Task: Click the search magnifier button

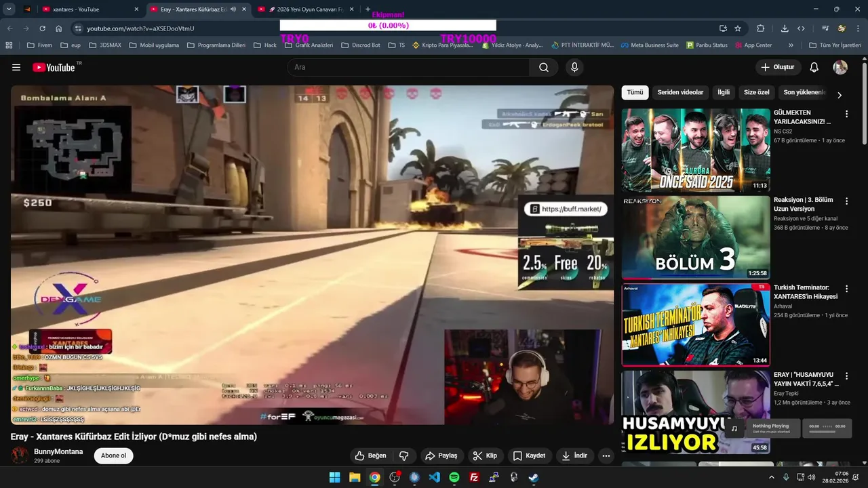Action: 544,67
